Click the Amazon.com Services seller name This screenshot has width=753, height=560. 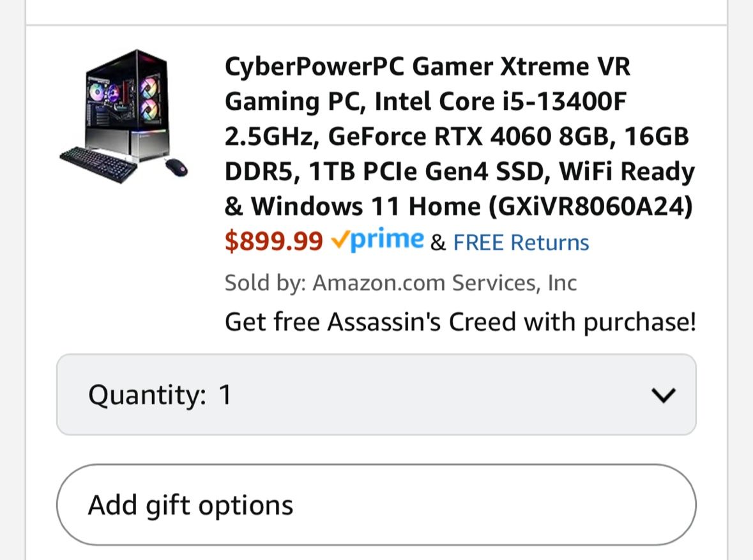(x=443, y=282)
